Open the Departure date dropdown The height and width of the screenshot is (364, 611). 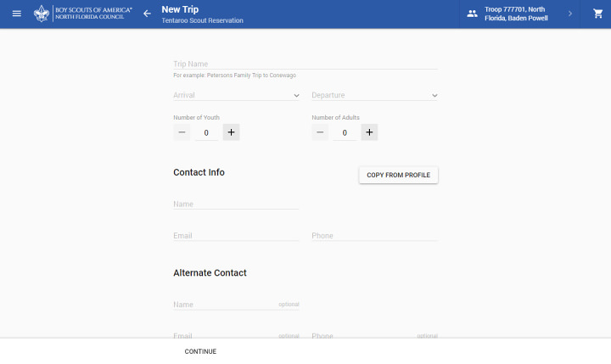374,95
